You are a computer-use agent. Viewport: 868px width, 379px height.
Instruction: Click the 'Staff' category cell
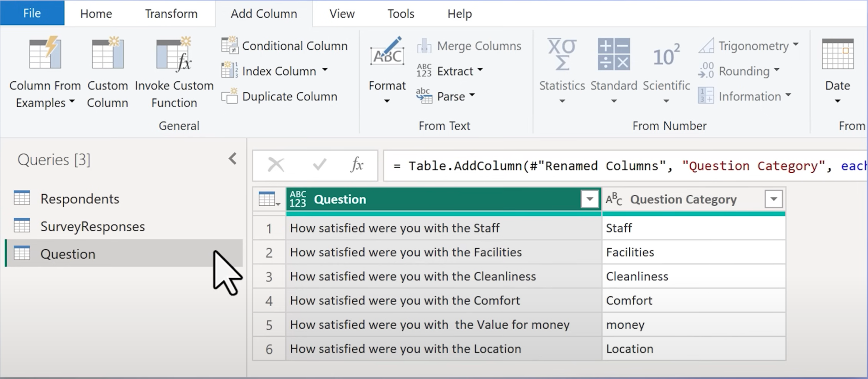pyautogui.click(x=693, y=228)
